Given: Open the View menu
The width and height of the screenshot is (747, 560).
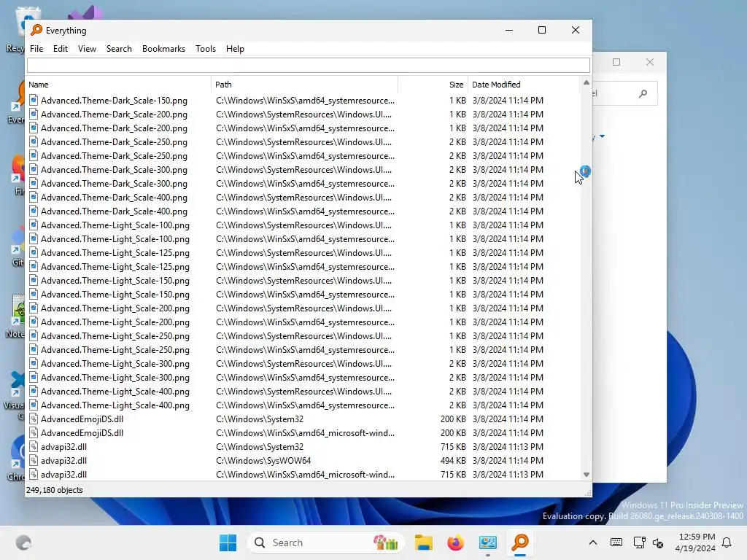Looking at the screenshot, I should [87, 49].
